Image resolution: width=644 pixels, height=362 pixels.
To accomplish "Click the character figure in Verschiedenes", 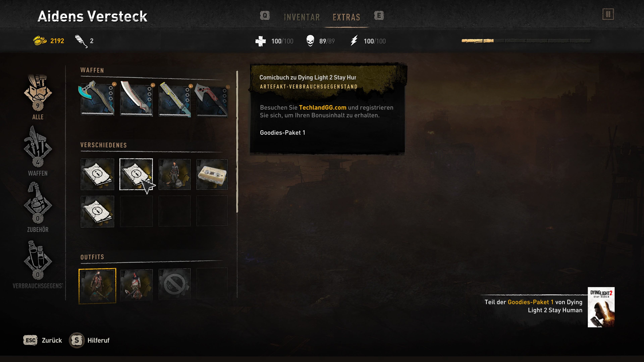I will pos(174,174).
